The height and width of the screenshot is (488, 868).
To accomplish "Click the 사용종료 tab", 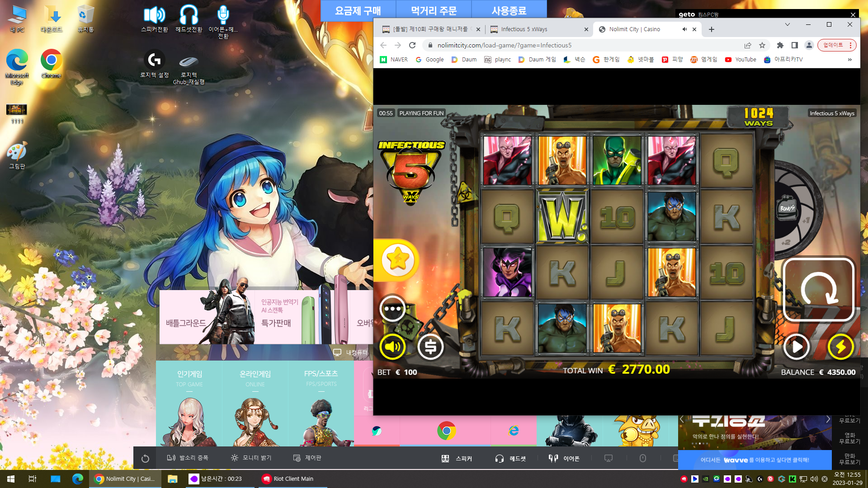I will click(x=509, y=11).
